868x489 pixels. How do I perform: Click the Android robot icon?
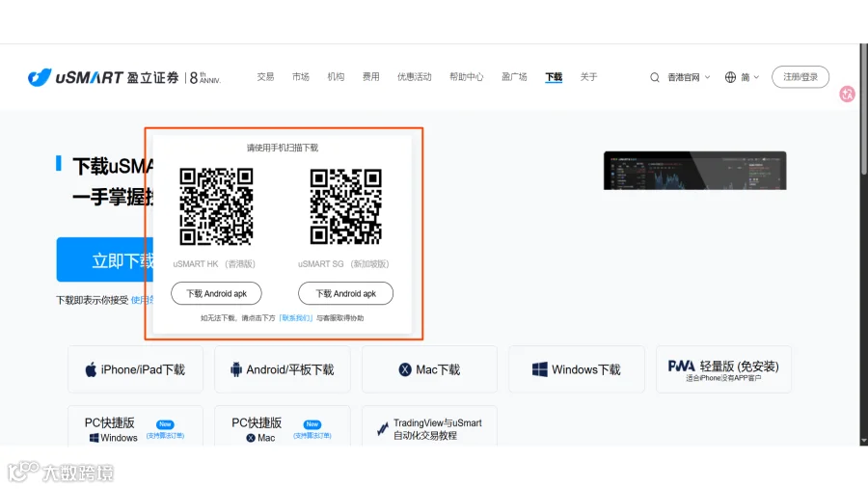[x=236, y=369]
